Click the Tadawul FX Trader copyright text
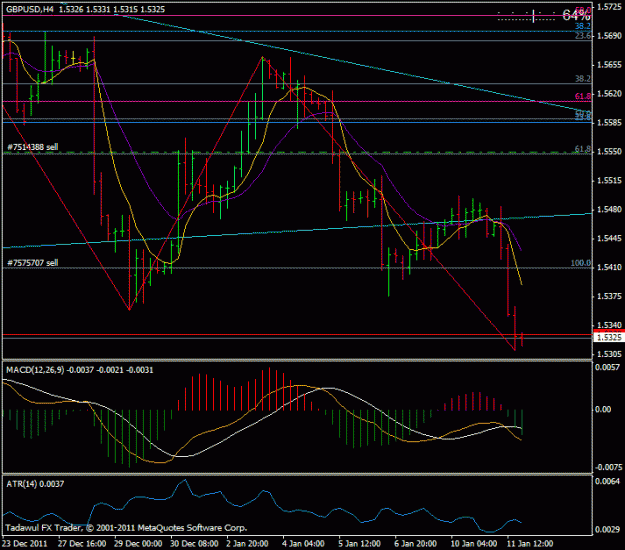The height and width of the screenshot is (550, 625). [126, 528]
